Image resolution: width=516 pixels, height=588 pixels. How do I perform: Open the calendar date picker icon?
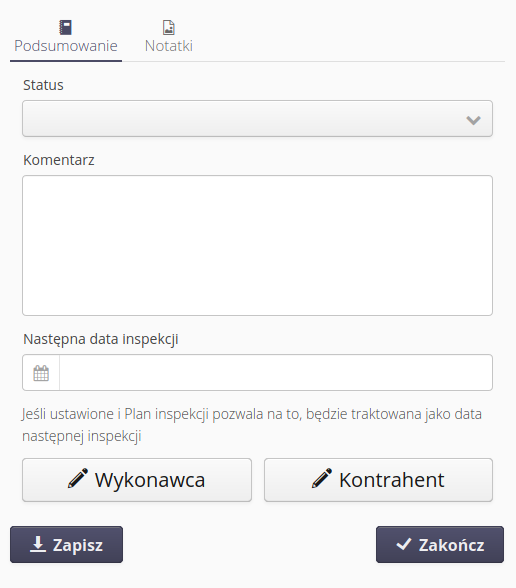coord(41,373)
